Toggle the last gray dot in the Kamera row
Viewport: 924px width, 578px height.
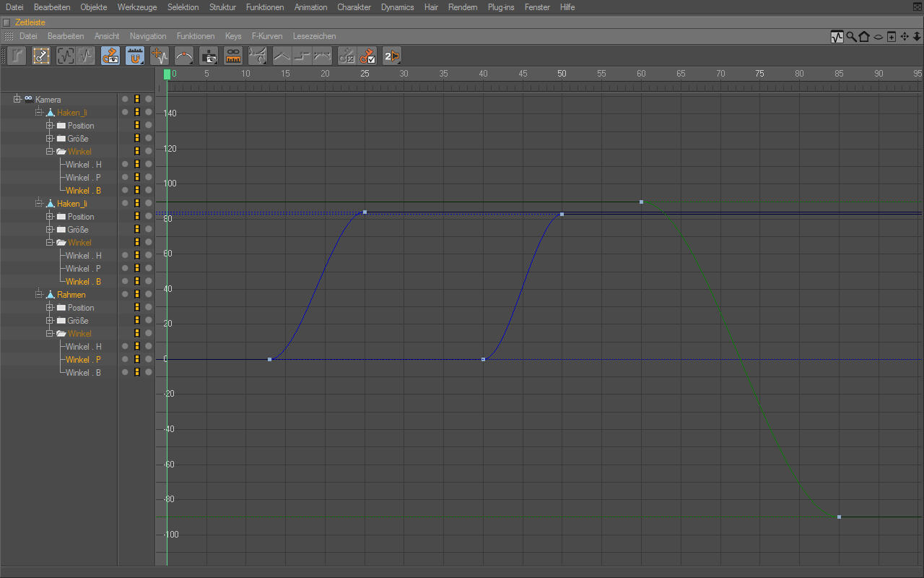pyautogui.click(x=149, y=99)
